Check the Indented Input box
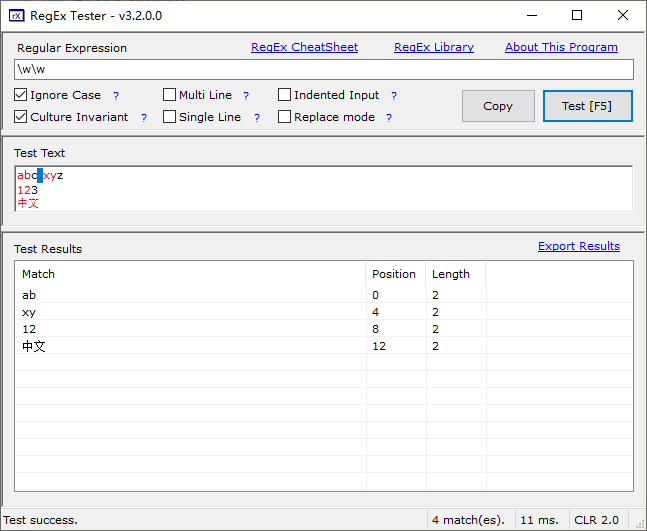The width and height of the screenshot is (647, 531). (x=285, y=95)
